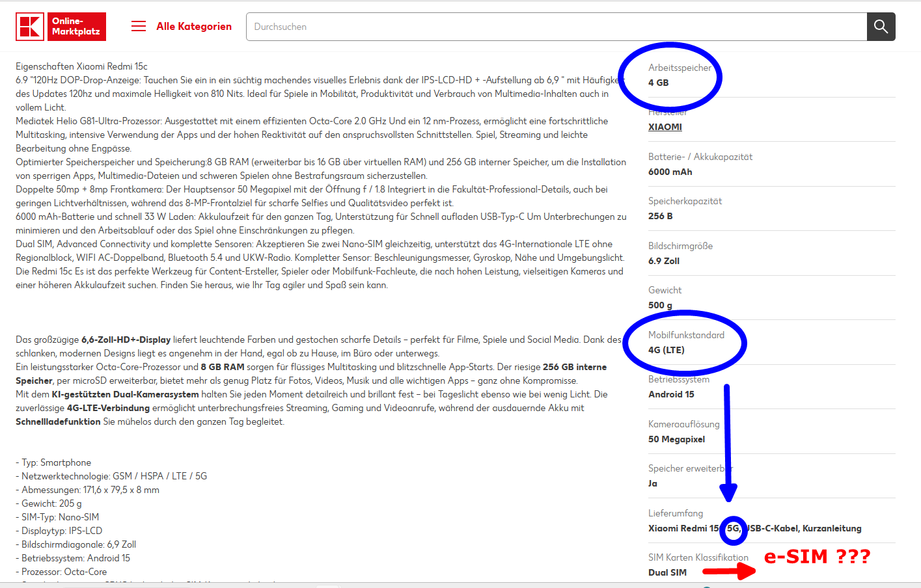Click the Eigenschaften Xiaomi Redmi 15c heading
The height and width of the screenshot is (588, 921).
point(81,66)
